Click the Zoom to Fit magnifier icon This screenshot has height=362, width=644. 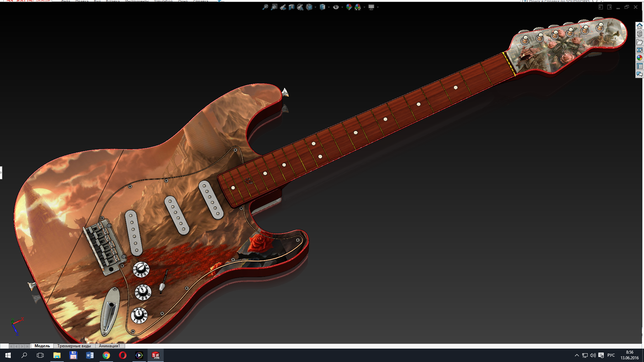coord(265,7)
